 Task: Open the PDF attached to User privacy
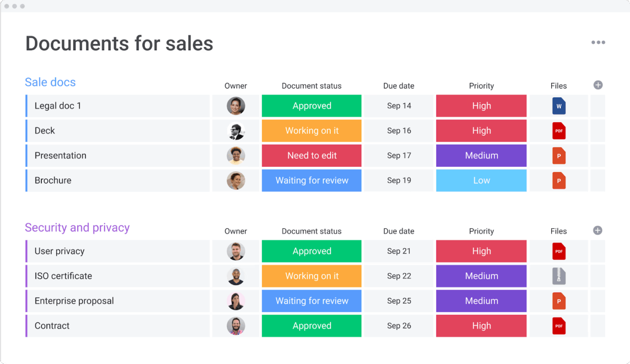pos(558,251)
